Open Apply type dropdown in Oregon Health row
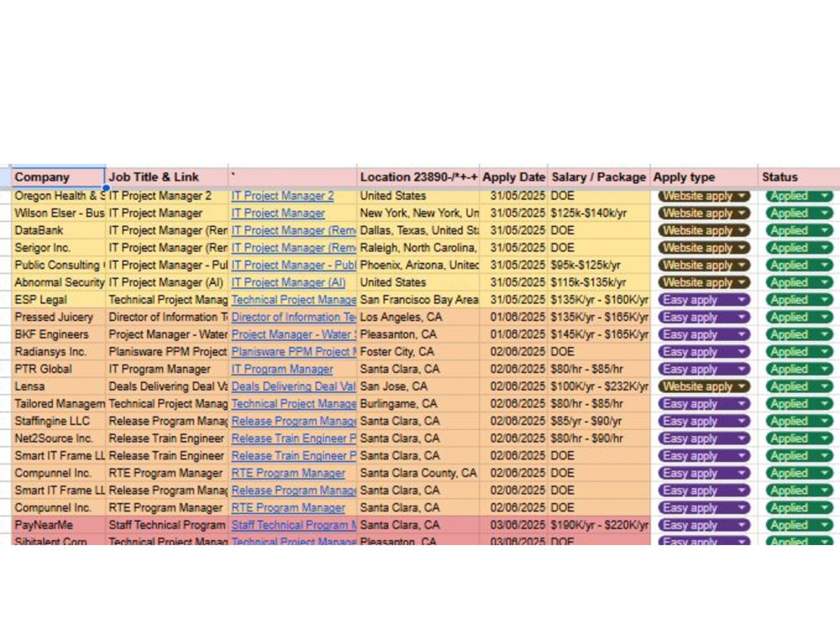 pyautogui.click(x=703, y=196)
